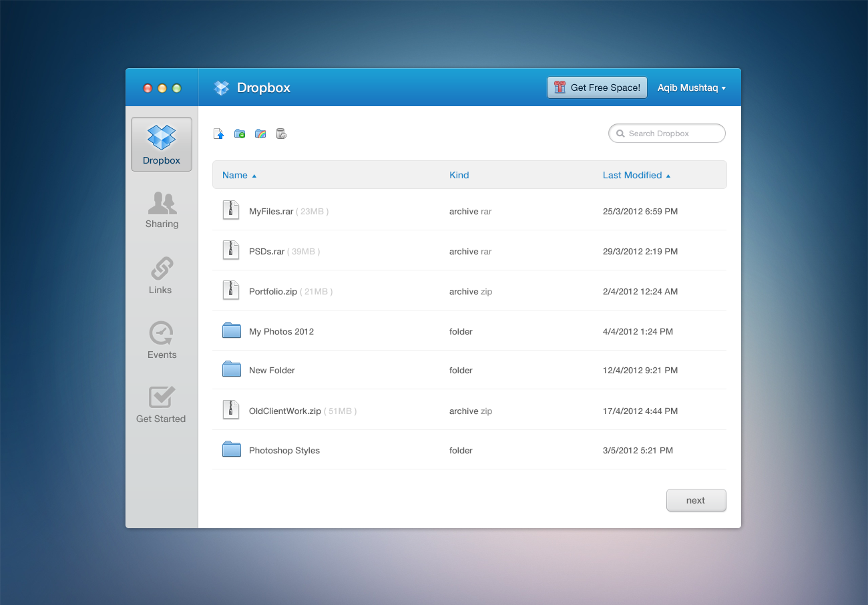868x605 pixels.
Task: Click the share folder rainbow icon
Action: click(260, 134)
